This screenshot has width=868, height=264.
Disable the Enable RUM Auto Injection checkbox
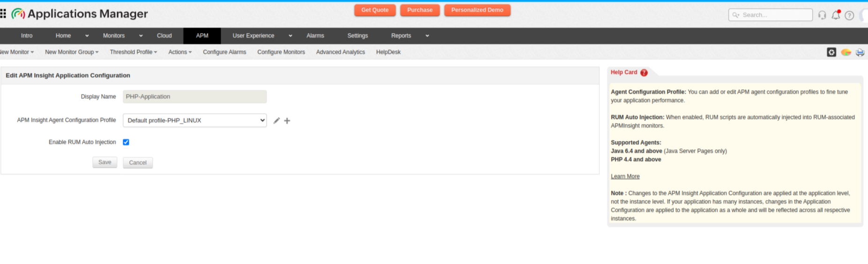point(126,142)
